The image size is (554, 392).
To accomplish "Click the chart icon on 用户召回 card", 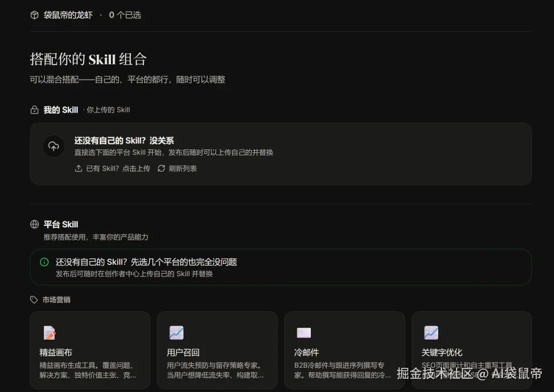I will tap(176, 333).
